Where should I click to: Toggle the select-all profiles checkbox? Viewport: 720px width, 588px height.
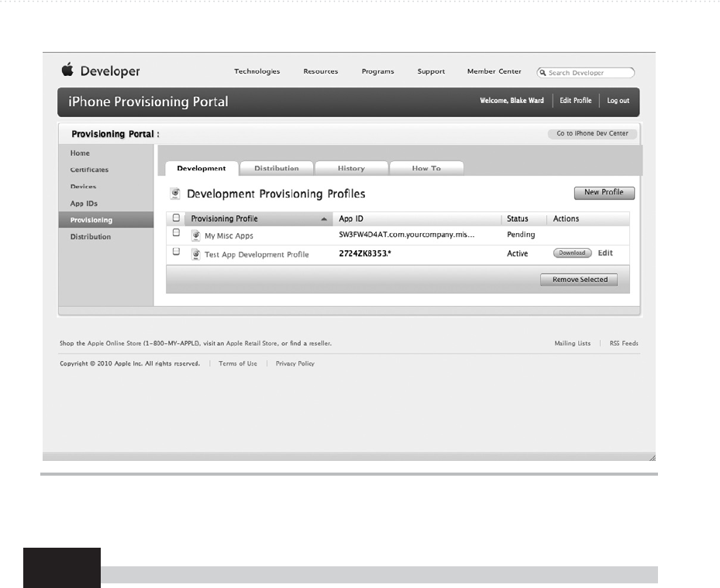coord(176,218)
